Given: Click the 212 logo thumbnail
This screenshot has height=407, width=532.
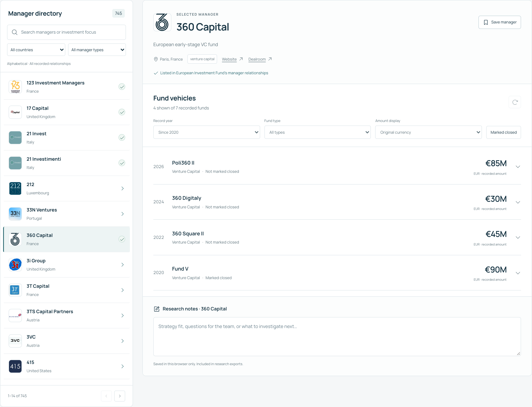Looking at the screenshot, I should [15, 188].
